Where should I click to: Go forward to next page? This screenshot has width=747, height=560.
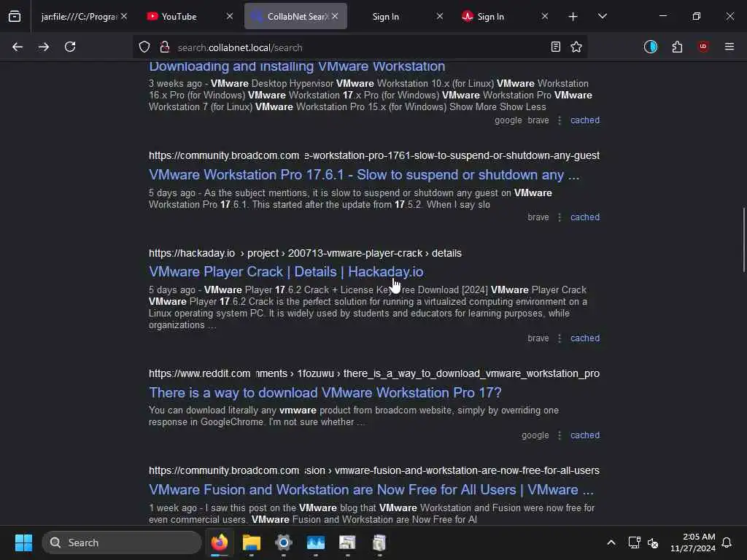coord(43,47)
